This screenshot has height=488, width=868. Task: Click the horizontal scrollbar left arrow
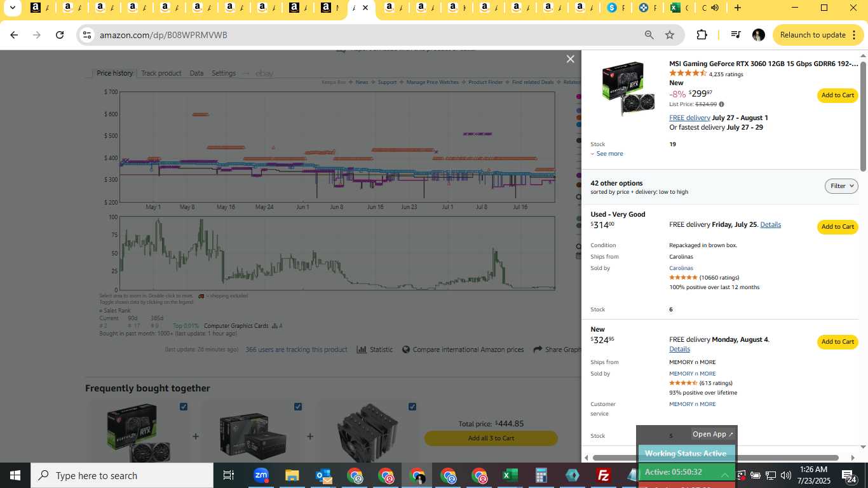tap(585, 457)
